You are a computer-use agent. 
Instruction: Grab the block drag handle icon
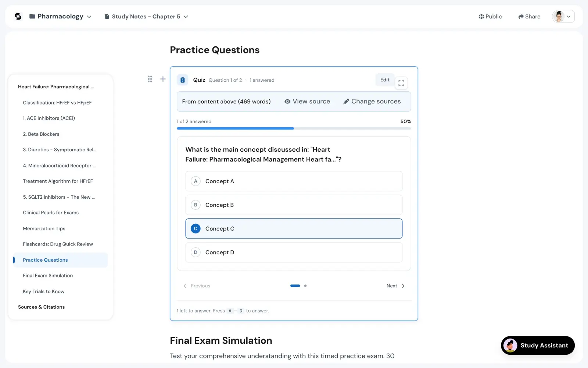(150, 79)
